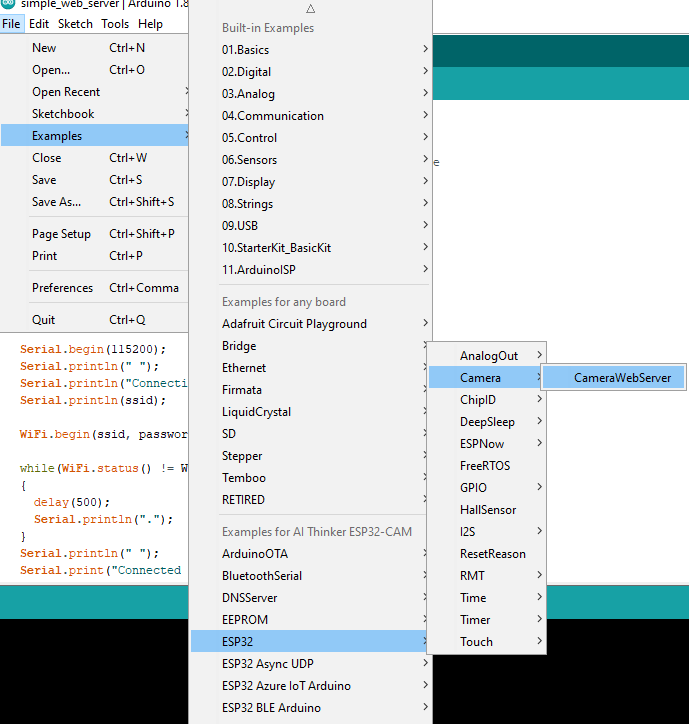Viewport: 689px width, 724px height.
Task: Choose Quit from the File menu
Action: [95, 320]
